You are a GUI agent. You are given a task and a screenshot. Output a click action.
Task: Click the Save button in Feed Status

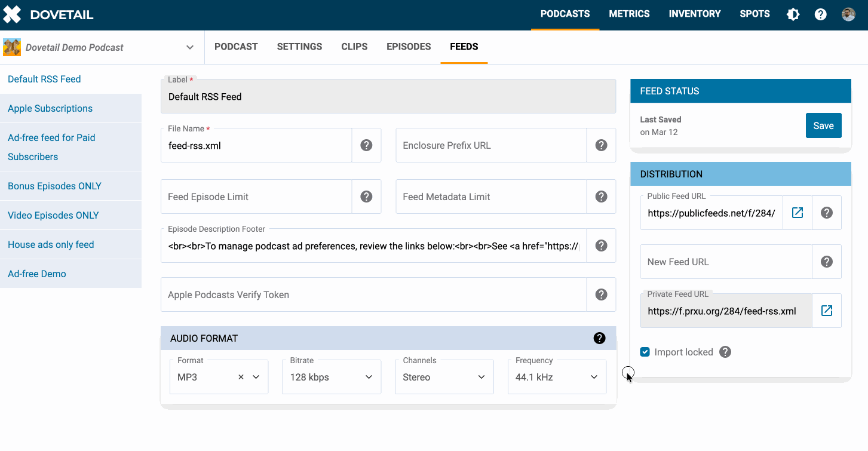(x=823, y=125)
